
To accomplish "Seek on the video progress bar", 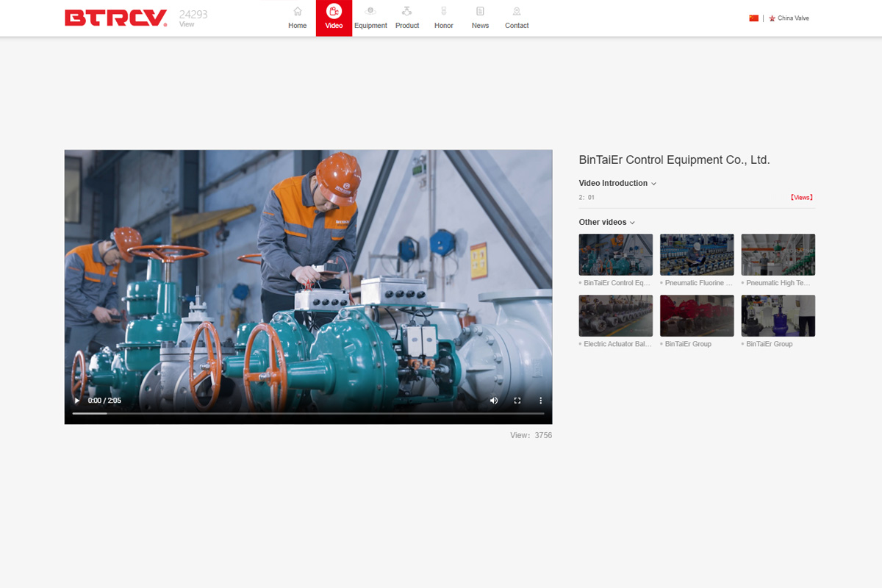I will click(x=308, y=413).
